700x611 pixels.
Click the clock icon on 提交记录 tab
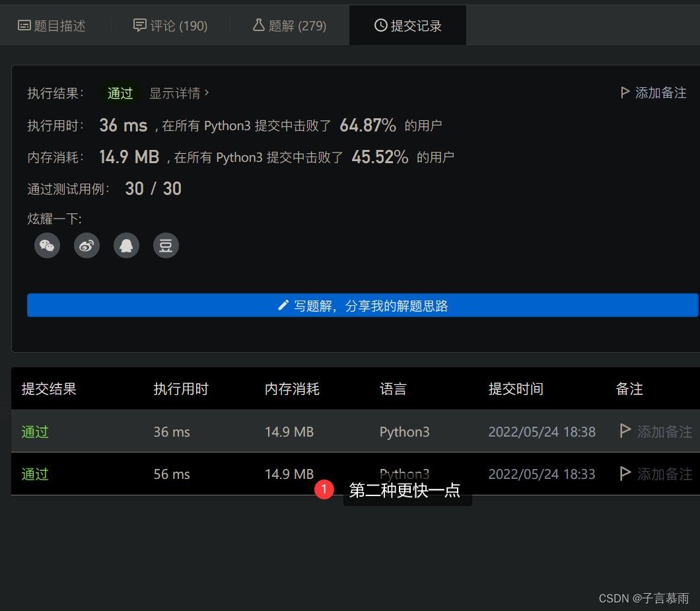pos(381,25)
